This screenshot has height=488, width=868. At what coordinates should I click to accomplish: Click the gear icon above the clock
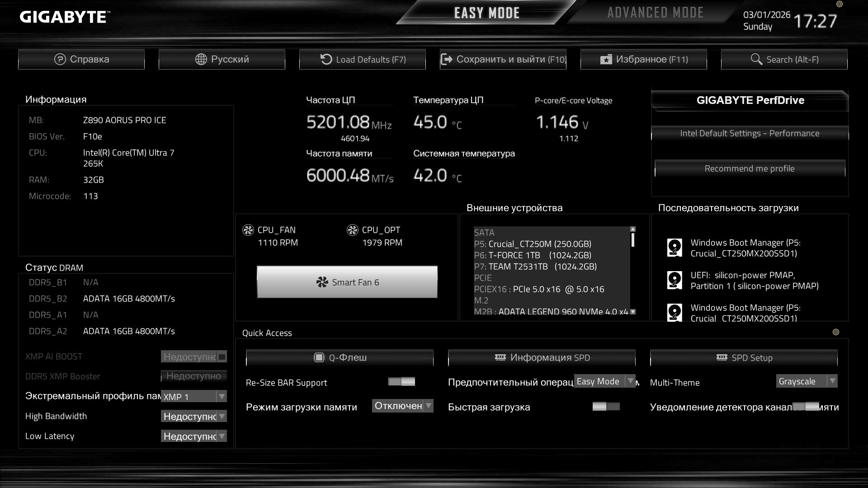(x=840, y=4)
